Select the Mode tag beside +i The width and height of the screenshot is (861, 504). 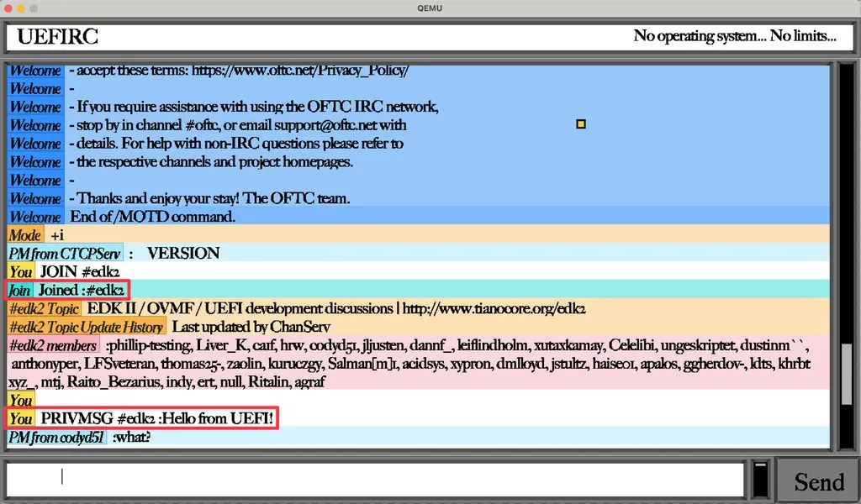coord(25,235)
